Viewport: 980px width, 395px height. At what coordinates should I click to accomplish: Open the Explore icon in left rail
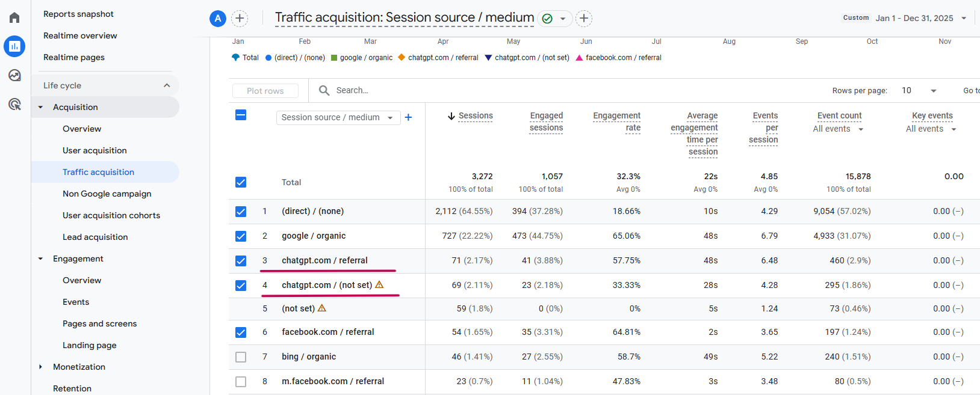pyautogui.click(x=14, y=75)
